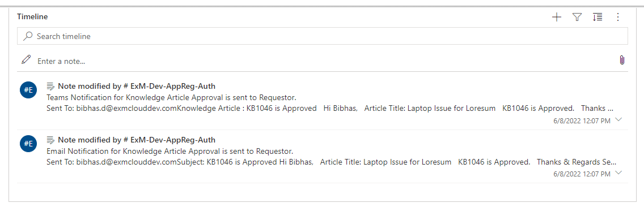Select the #E avatar of the Teams notification note
Screen dimensions: 644x207
click(28, 90)
